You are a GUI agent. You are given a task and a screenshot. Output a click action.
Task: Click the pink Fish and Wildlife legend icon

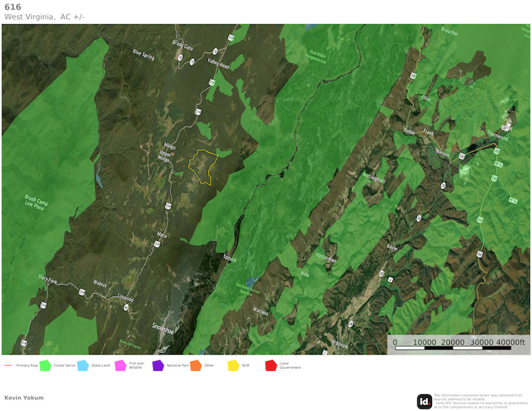[x=120, y=365]
